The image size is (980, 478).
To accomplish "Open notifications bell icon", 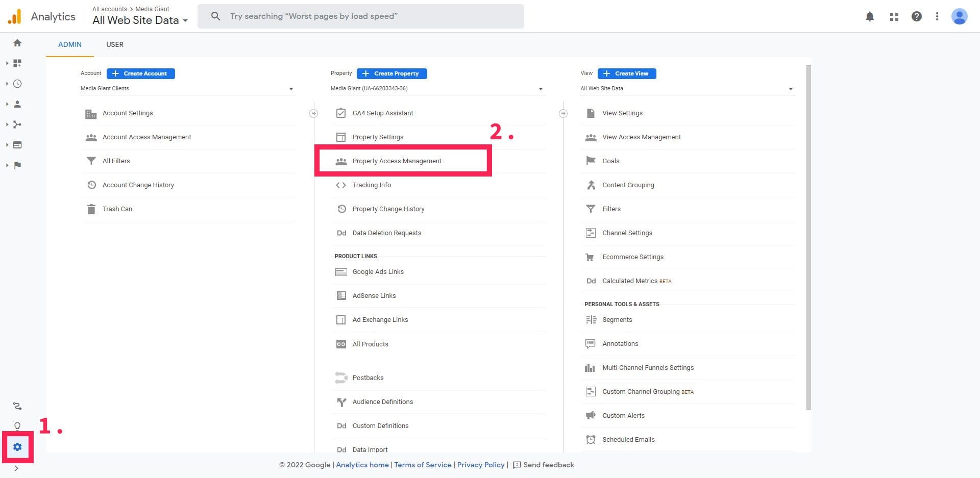I will coord(870,16).
